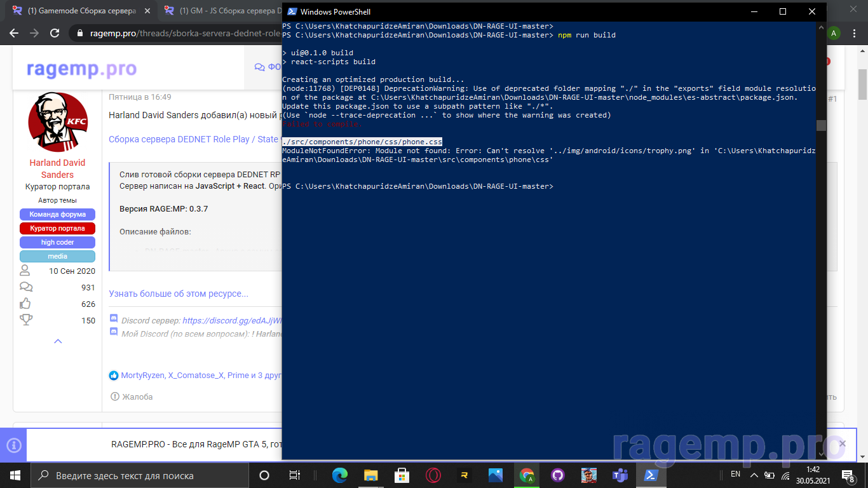Launch Microsoft Edge from the taskbar
868x488 pixels.
point(340,475)
